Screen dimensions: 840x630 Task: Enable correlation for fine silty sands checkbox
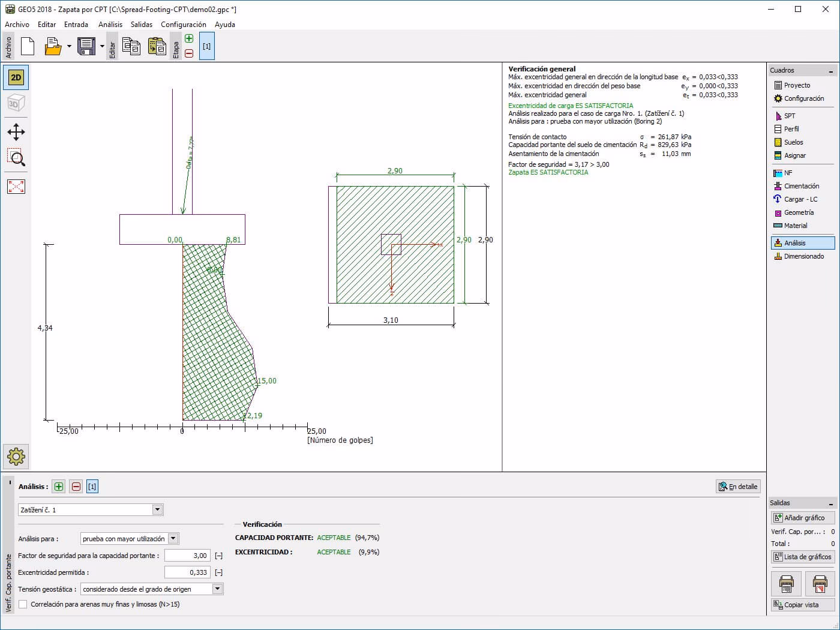tap(23, 604)
